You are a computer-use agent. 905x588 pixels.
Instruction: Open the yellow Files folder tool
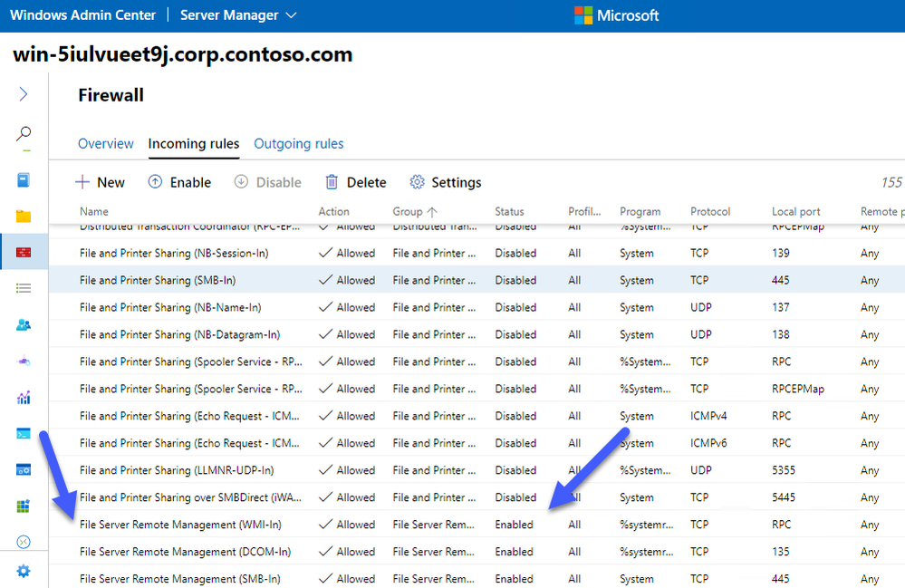23,217
